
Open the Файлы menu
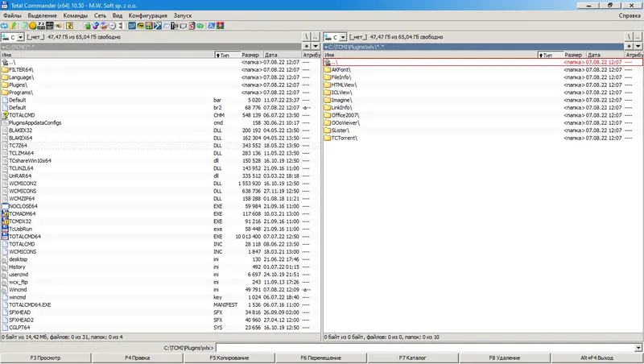(12, 15)
